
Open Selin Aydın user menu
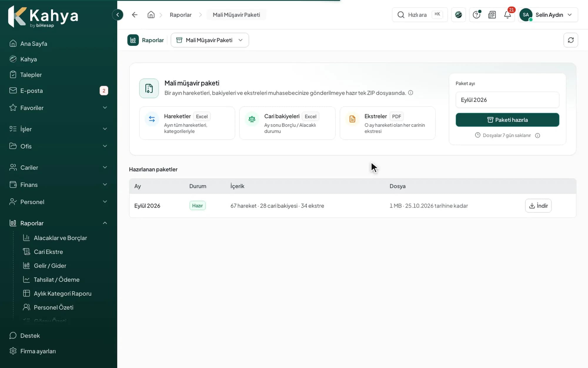548,15
